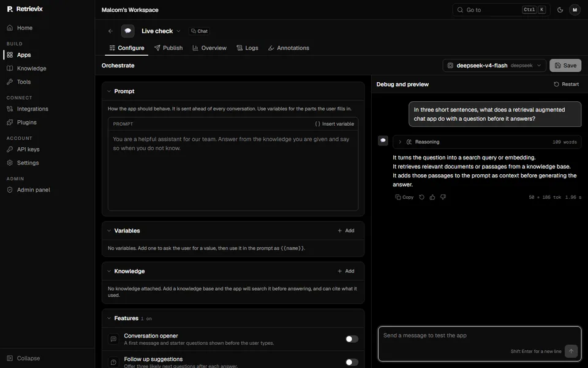Open the M user avatar menu
Viewport: 588px width, 368px height.
click(x=575, y=10)
